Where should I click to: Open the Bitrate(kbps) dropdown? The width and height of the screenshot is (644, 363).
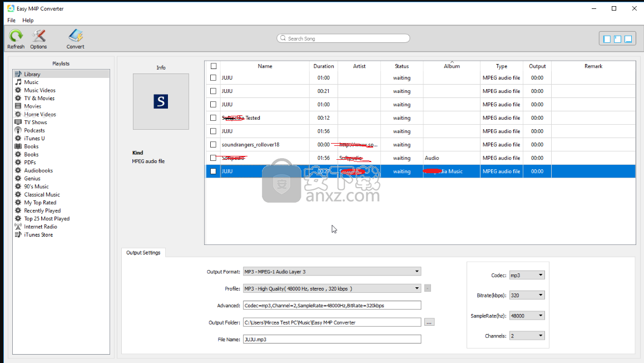[527, 295]
